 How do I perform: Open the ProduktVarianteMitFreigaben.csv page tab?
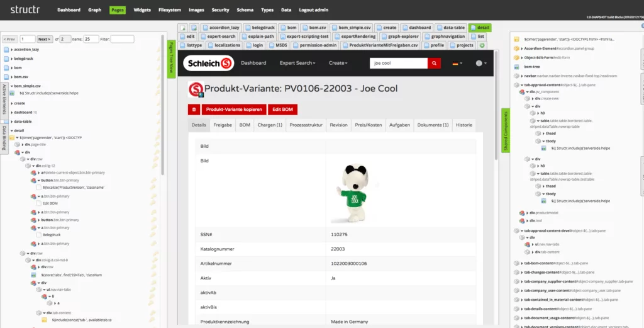pyautogui.click(x=379, y=45)
